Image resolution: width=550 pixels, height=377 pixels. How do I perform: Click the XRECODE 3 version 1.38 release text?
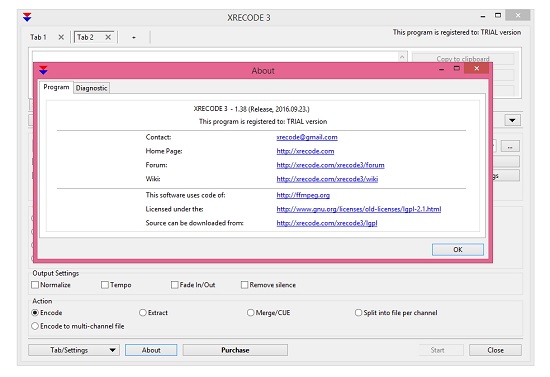coord(251,109)
